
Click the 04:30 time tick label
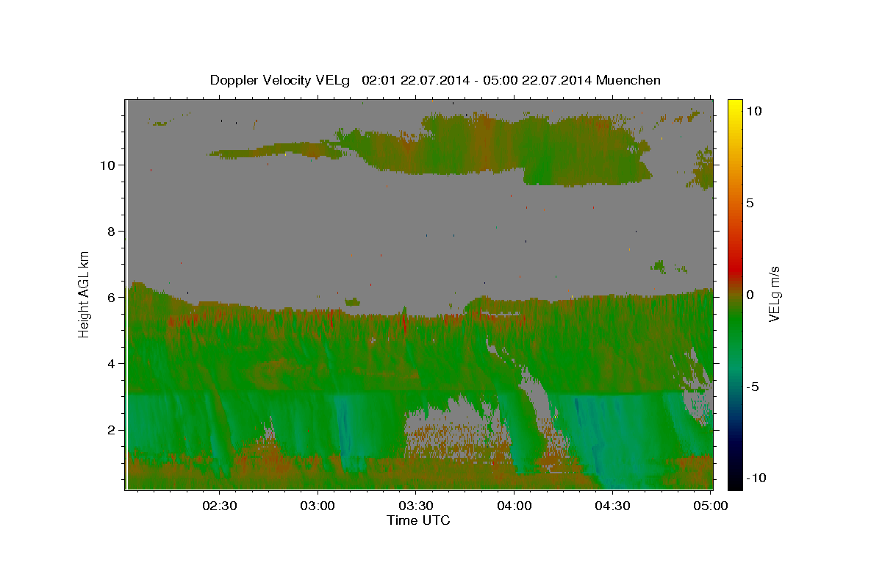click(612, 506)
